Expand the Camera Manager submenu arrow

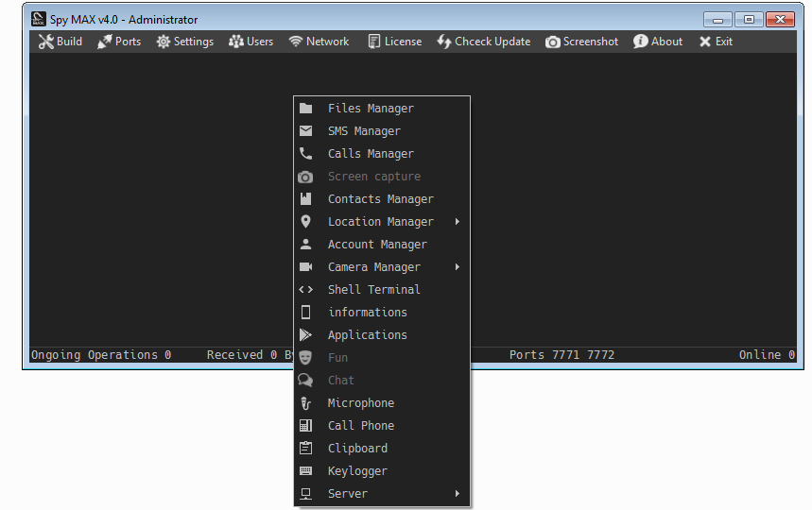tap(458, 267)
